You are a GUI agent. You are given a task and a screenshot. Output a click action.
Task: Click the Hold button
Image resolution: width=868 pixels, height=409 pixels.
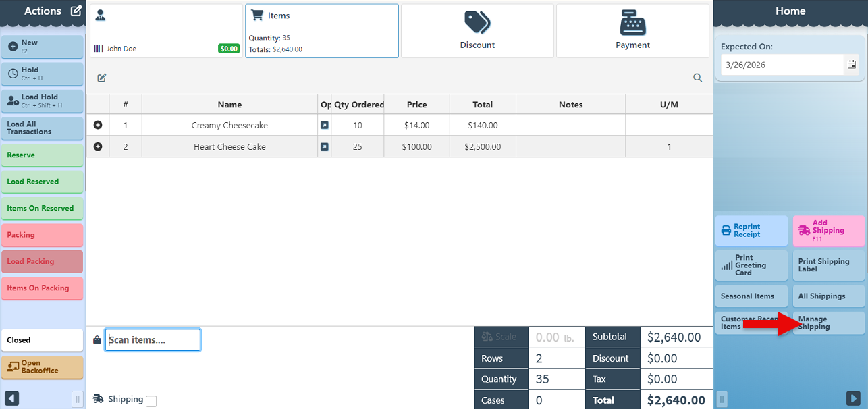[x=43, y=74]
